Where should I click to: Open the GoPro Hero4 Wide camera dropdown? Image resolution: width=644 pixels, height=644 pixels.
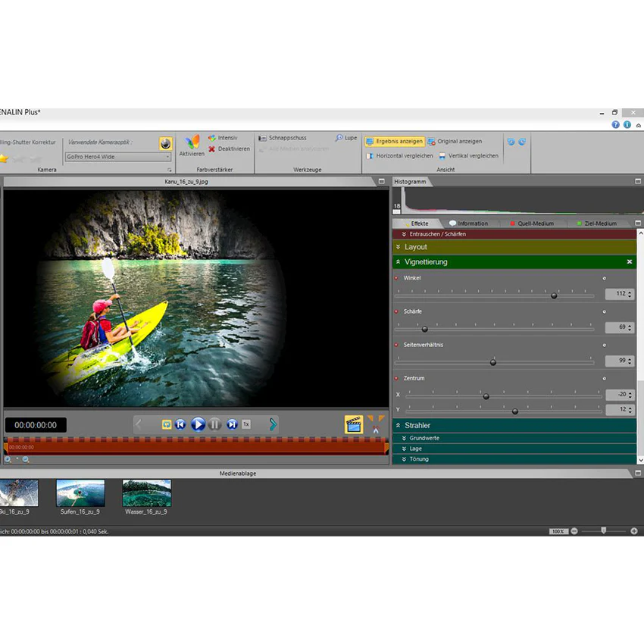118,157
